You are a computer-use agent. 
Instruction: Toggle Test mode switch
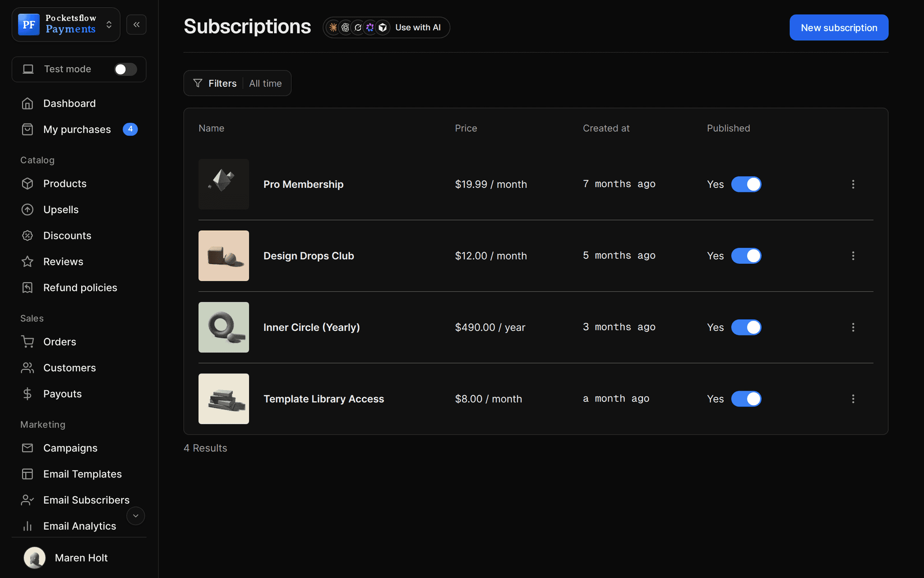[x=125, y=69]
